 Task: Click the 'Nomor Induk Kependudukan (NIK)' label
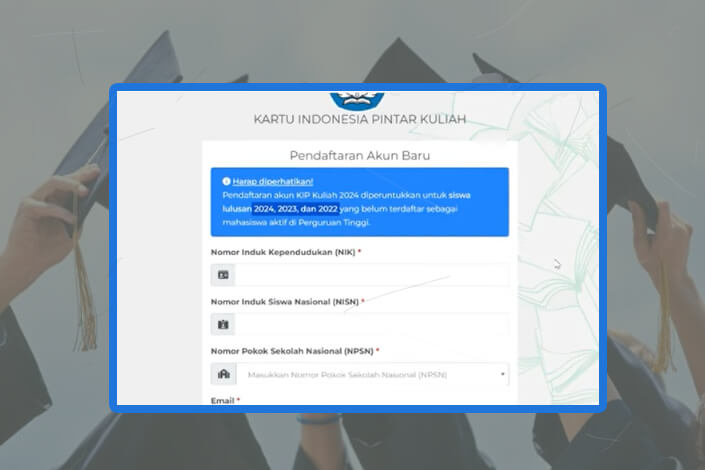pos(283,252)
